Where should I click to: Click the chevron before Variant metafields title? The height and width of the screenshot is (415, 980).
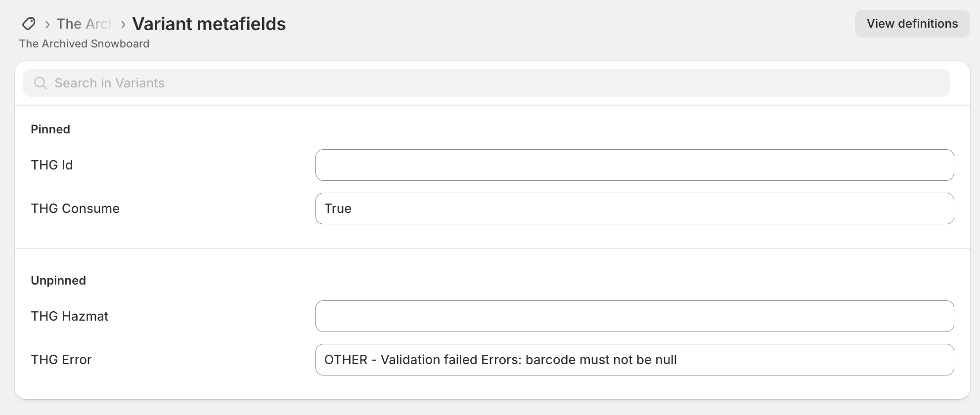click(x=123, y=24)
